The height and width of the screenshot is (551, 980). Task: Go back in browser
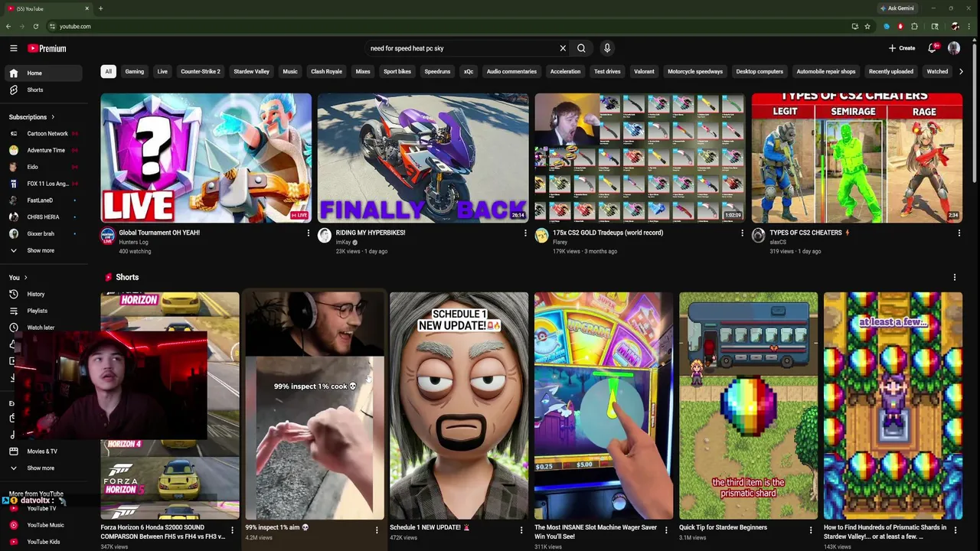pos(8,26)
